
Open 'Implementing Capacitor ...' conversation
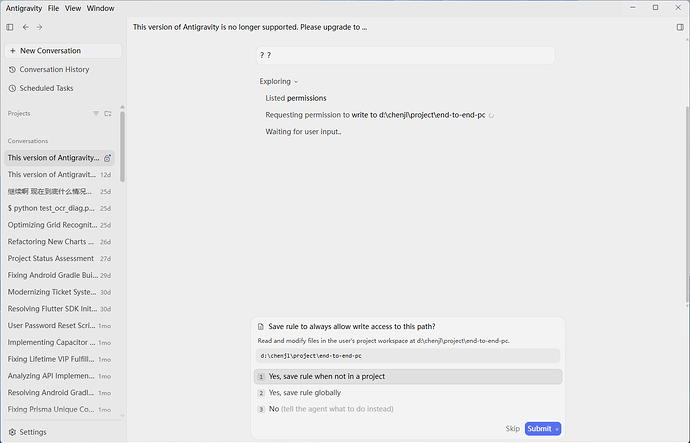click(x=59, y=342)
